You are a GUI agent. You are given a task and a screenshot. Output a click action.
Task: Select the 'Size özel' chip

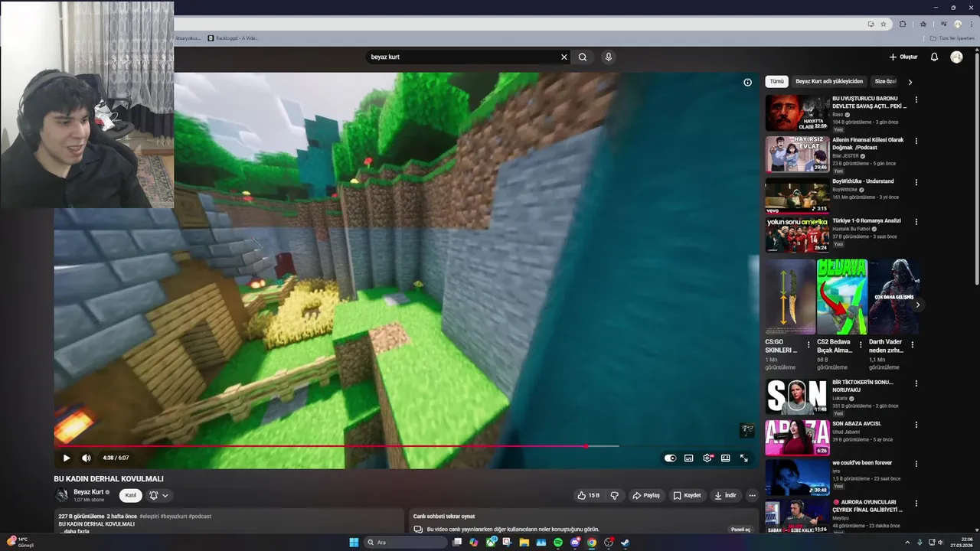point(885,81)
